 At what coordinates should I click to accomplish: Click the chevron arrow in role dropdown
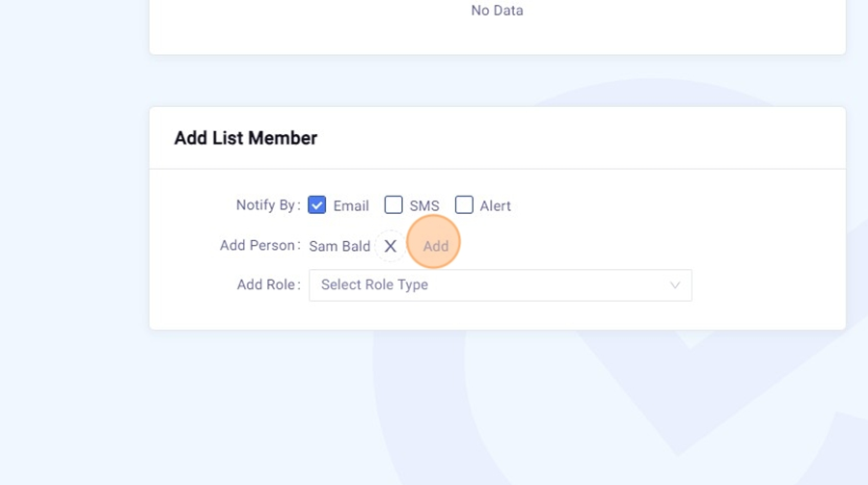(x=675, y=285)
